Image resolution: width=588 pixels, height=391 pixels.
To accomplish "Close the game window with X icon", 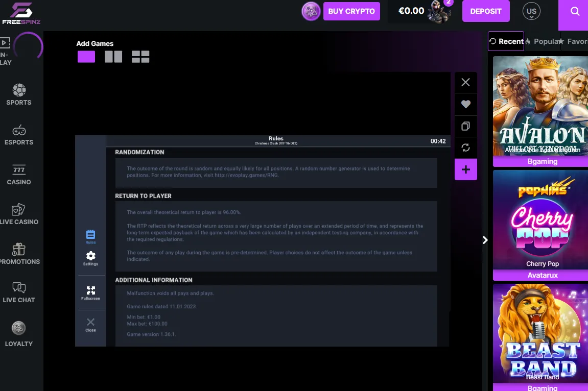I will 466,82.
